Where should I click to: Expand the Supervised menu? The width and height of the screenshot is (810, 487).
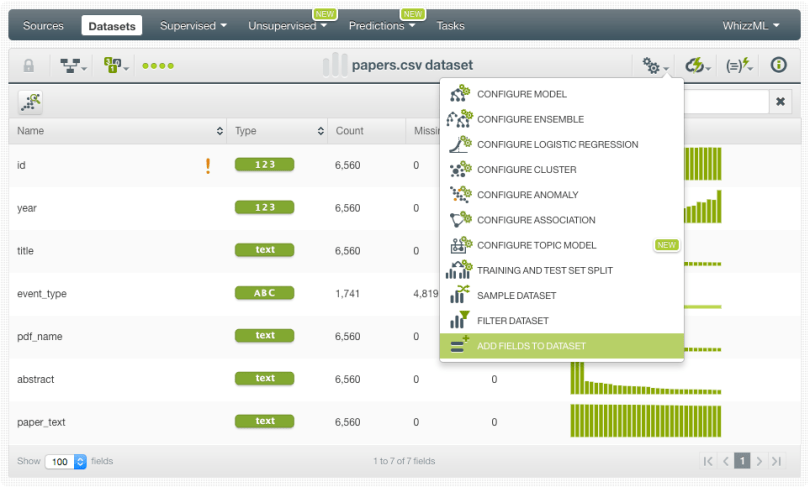[193, 25]
